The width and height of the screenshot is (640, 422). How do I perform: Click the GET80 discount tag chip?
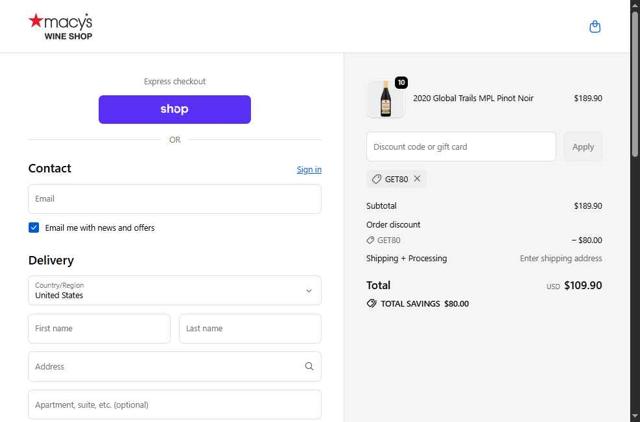pyautogui.click(x=390, y=179)
